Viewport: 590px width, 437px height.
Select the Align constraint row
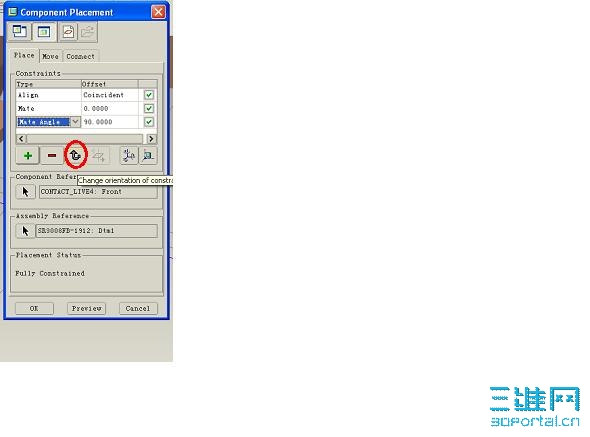(87, 95)
